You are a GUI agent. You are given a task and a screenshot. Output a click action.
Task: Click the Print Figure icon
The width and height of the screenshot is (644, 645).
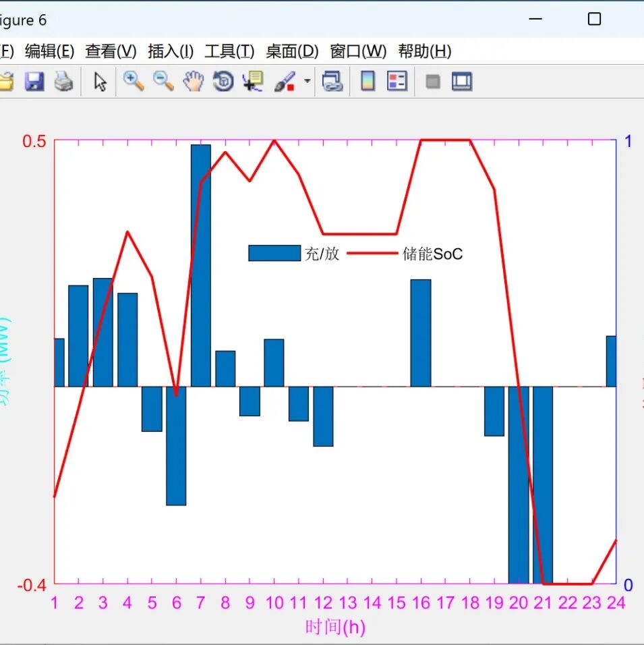tap(63, 82)
